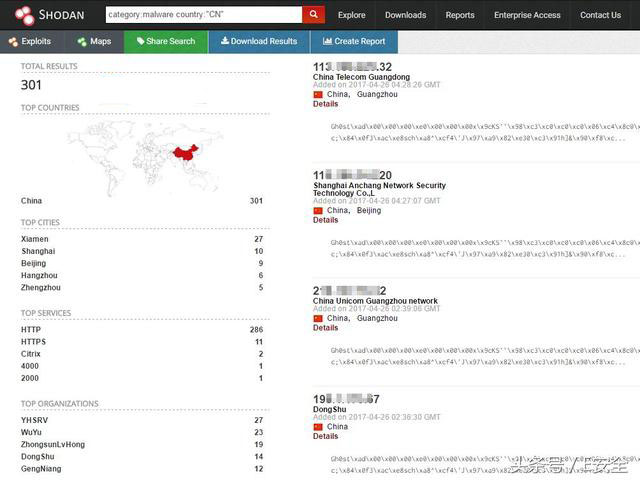Image resolution: width=640 pixels, height=481 pixels.
Task: Open the Contact Us page
Action: pyautogui.click(x=600, y=15)
